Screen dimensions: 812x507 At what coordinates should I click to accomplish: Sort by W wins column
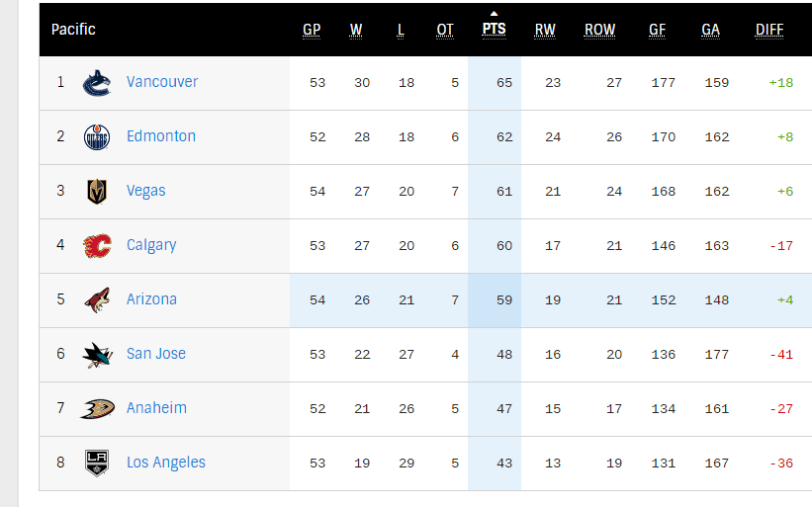[356, 30]
